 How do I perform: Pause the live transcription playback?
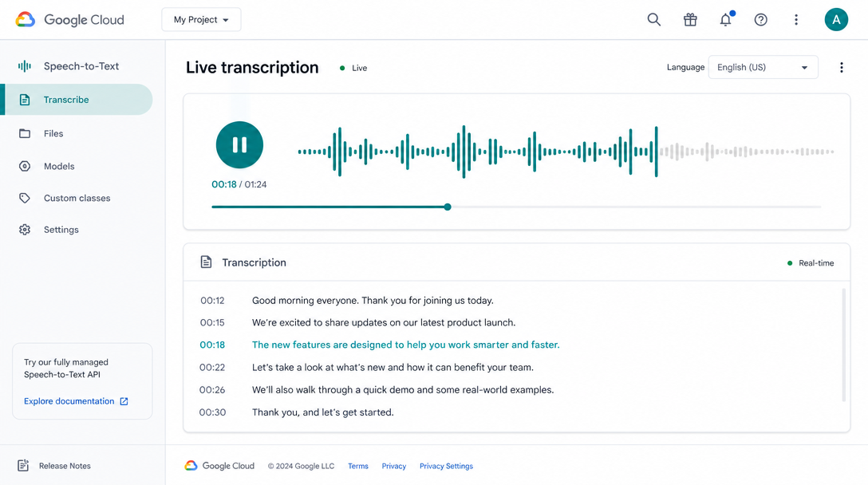239,145
